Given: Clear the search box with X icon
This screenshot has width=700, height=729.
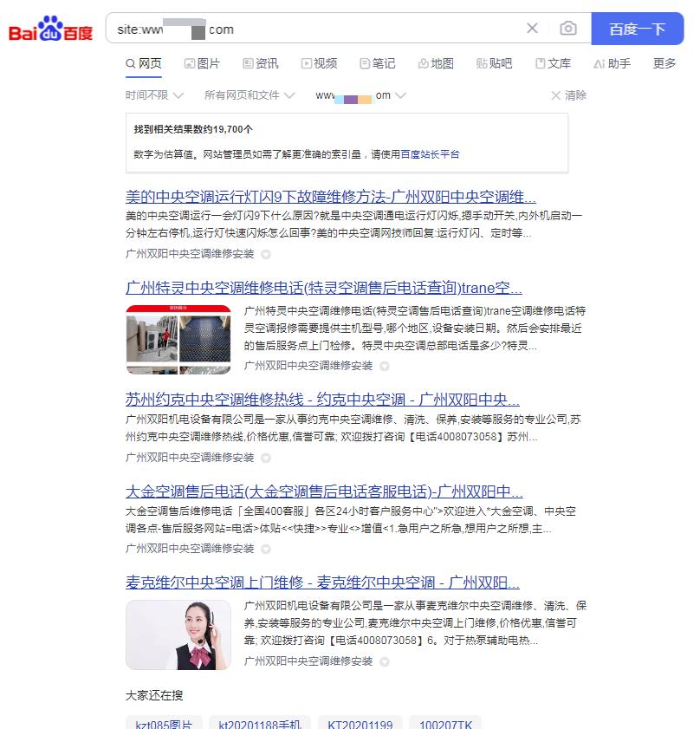Looking at the screenshot, I should click(x=532, y=29).
